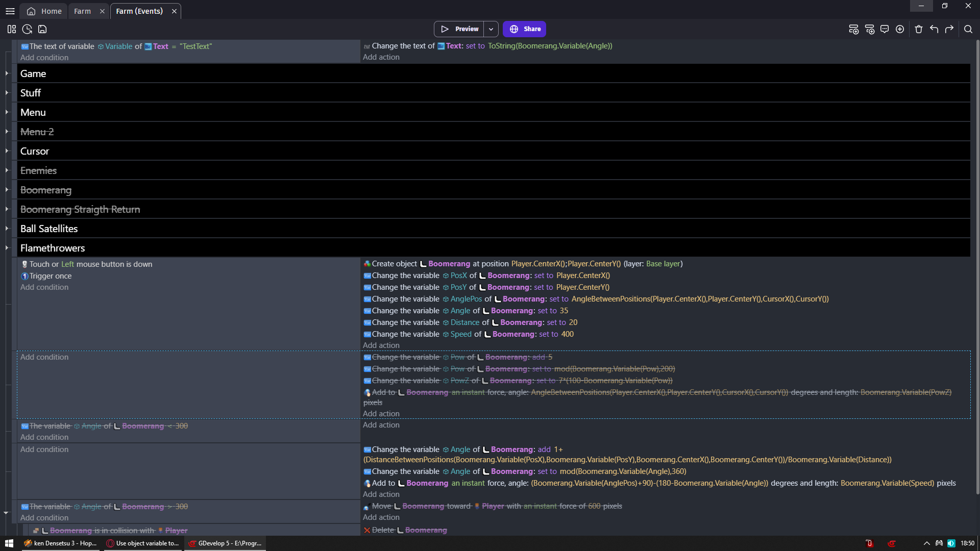Click the Share button

pyautogui.click(x=524, y=29)
